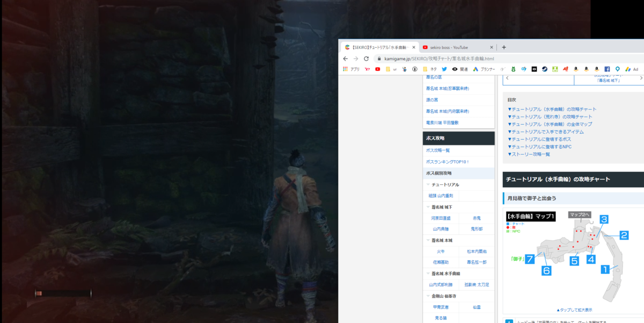Open a new Chrome tab

[x=503, y=47]
